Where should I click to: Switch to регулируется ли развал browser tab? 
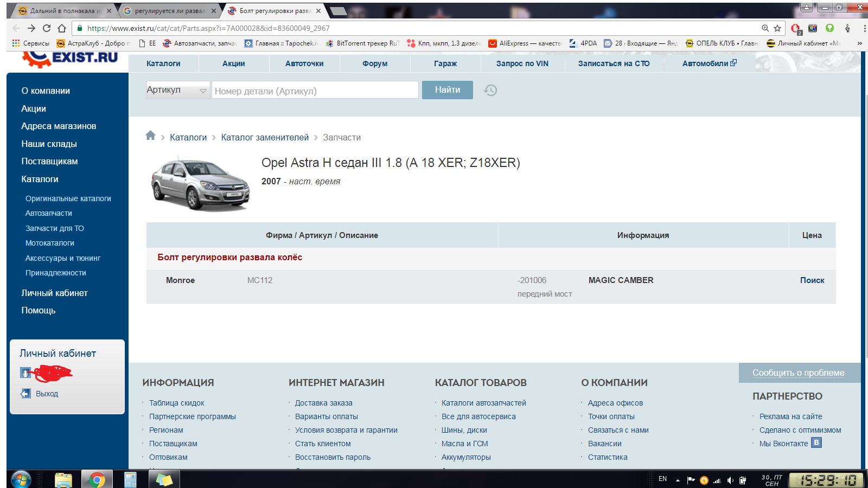pos(169,11)
